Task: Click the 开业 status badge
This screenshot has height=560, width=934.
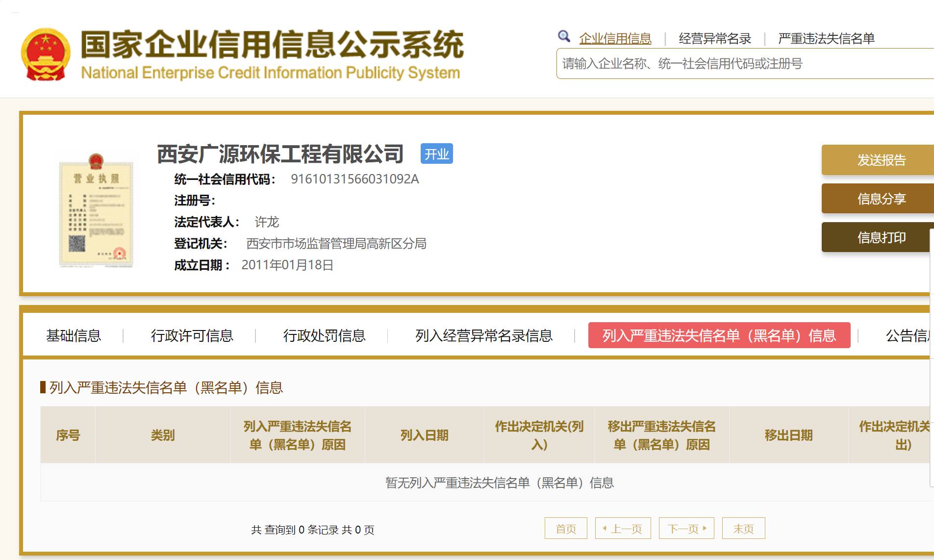Action: coord(436,154)
